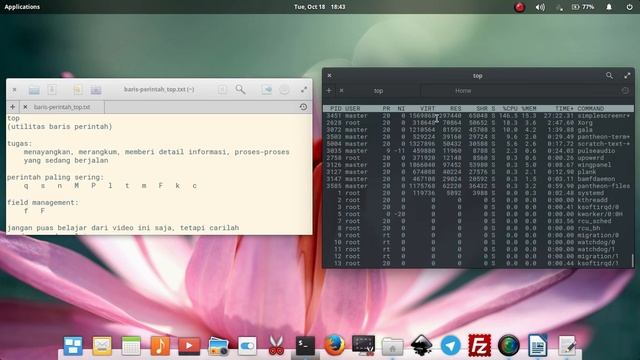Click the red recording indicator in panel
Image resolution: width=640 pixels, height=360 pixels.
(519, 7)
